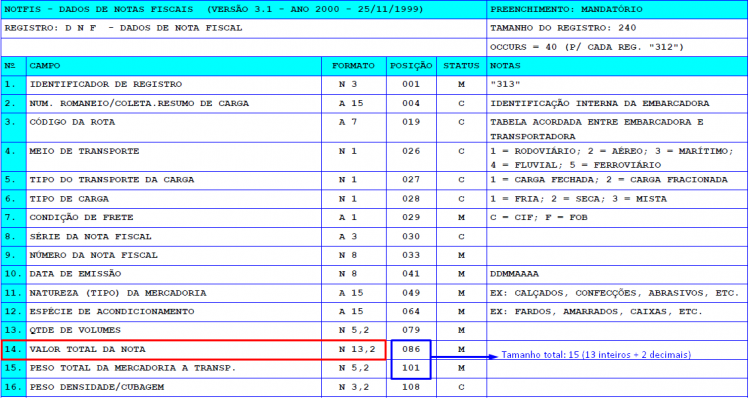
Task: Select 'PESO DENSIDADE/CUBAGEM' field name
Action: [97, 387]
